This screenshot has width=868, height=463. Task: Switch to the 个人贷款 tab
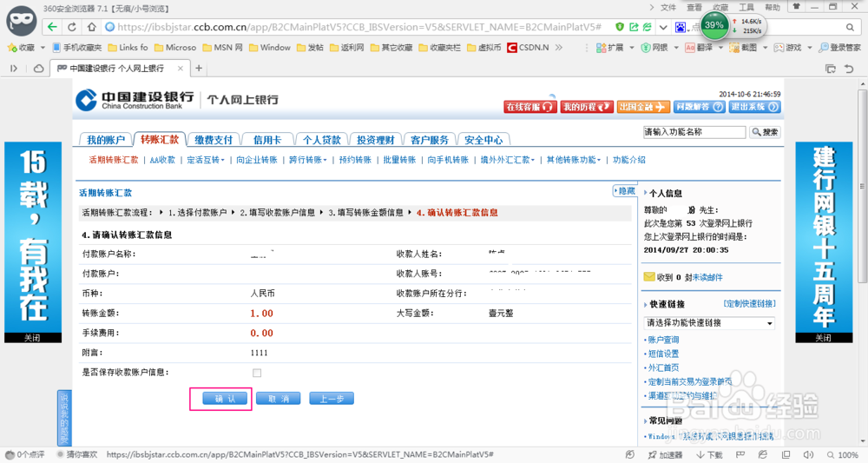tap(322, 140)
